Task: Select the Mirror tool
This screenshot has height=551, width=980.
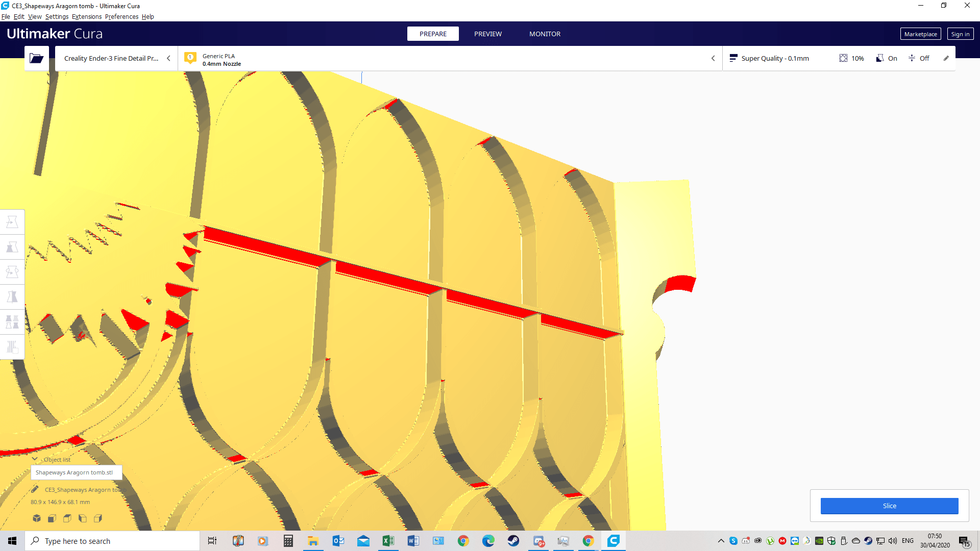Action: [12, 297]
